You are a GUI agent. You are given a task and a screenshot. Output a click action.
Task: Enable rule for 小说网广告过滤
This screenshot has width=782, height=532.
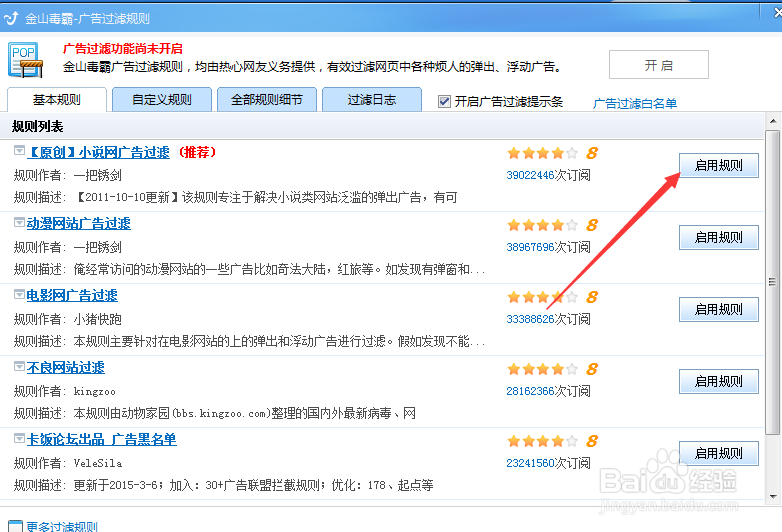(719, 166)
